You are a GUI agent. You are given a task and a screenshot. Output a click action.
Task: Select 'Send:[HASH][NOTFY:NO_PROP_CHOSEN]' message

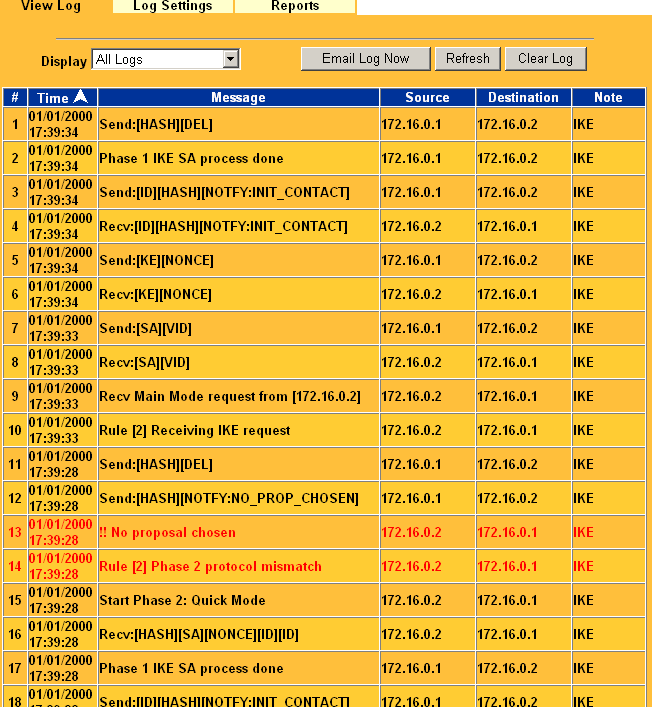tap(229, 498)
